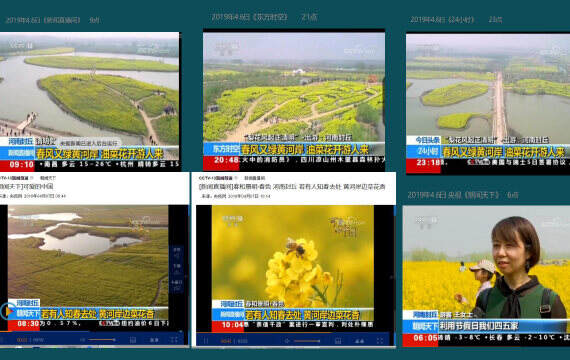This screenshot has width=570, height=360.
Task: Click middle side-panel button on wetland video
Action: [177, 269]
